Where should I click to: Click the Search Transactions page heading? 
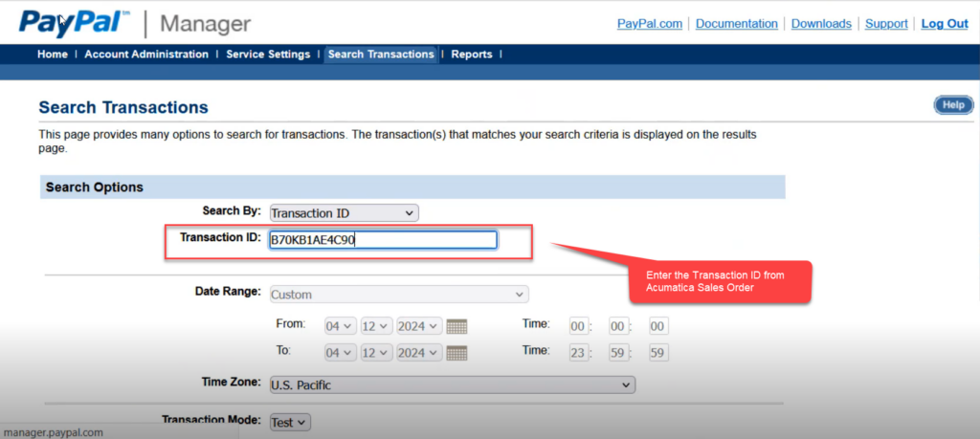pyautogui.click(x=123, y=107)
